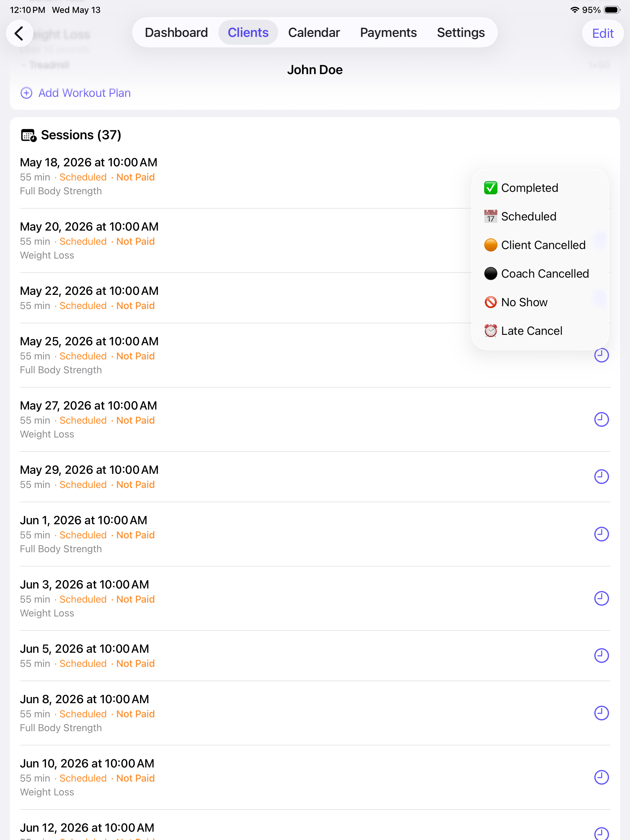The width and height of the screenshot is (630, 840).
Task: Open status clock for Jun 8 session
Action: tap(601, 713)
